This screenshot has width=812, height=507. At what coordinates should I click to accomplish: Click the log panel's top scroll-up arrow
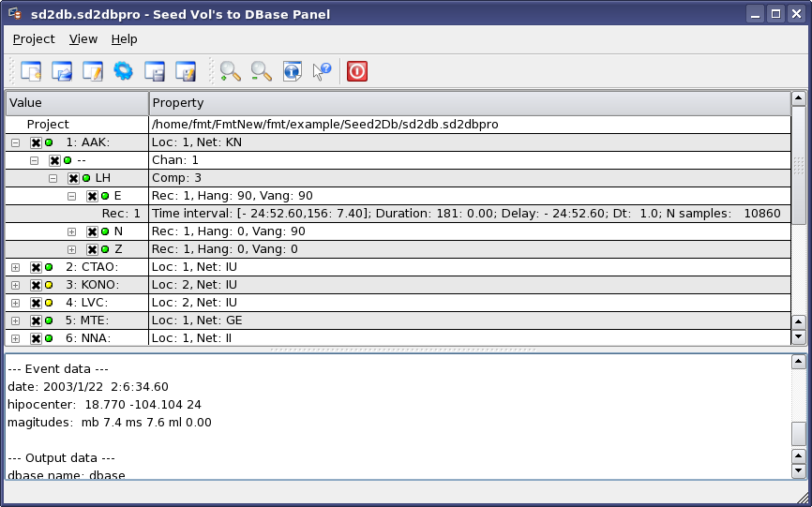click(799, 361)
